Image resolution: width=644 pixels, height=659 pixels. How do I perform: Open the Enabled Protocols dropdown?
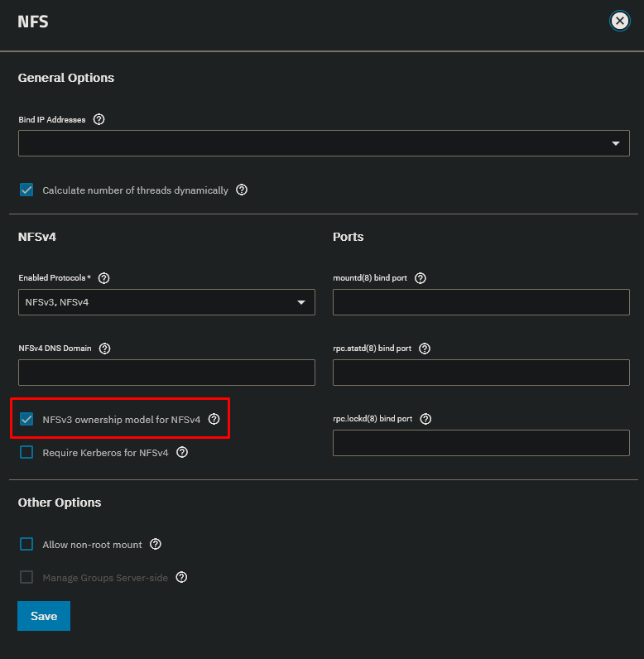[x=166, y=302]
